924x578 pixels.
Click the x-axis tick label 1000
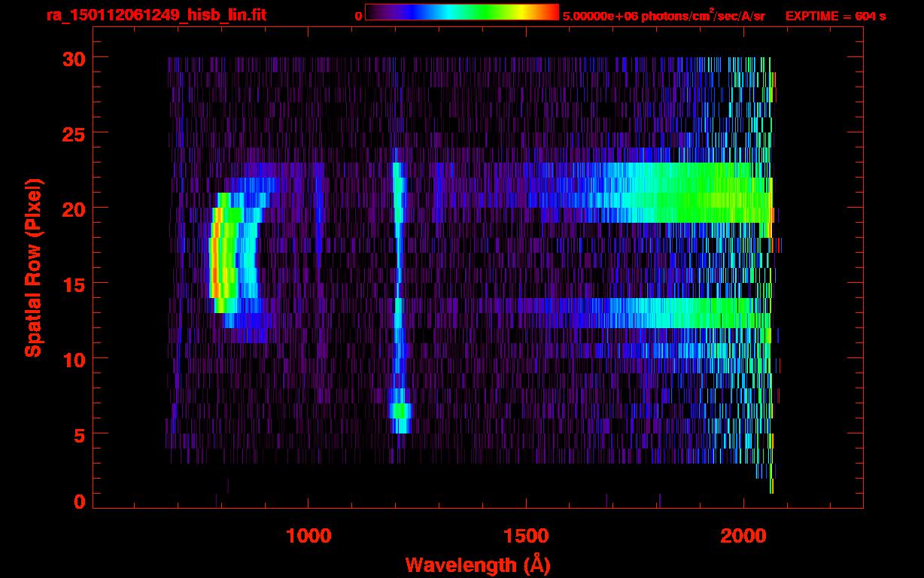click(x=309, y=535)
